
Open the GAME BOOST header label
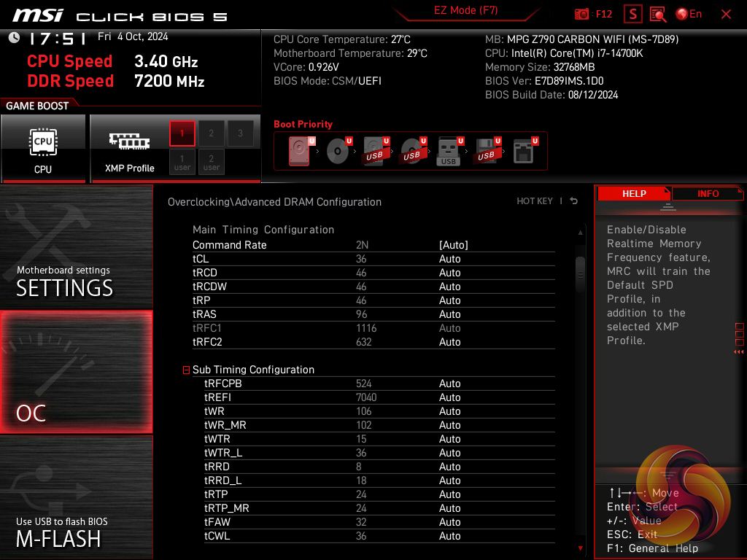coord(37,106)
